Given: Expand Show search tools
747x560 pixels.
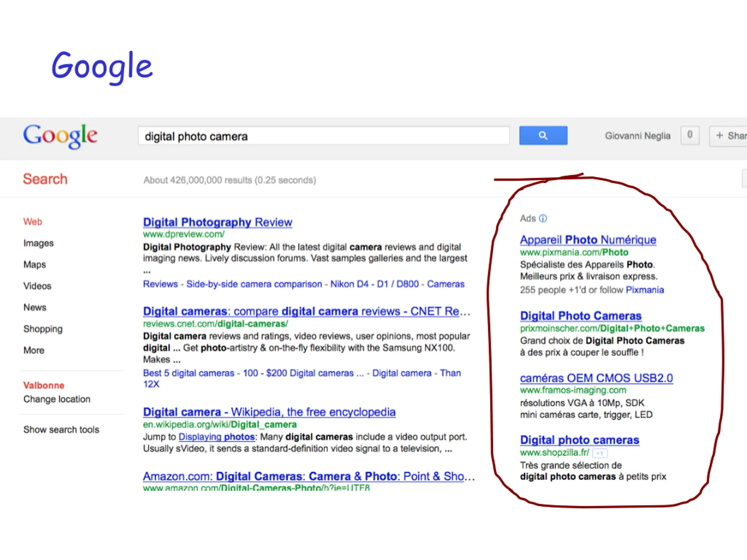Looking at the screenshot, I should (x=61, y=430).
